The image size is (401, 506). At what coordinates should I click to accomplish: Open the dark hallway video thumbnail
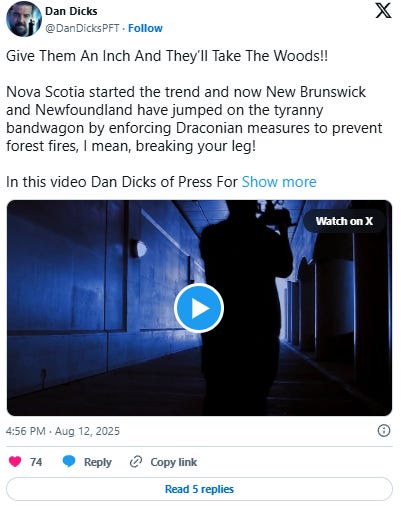click(199, 308)
